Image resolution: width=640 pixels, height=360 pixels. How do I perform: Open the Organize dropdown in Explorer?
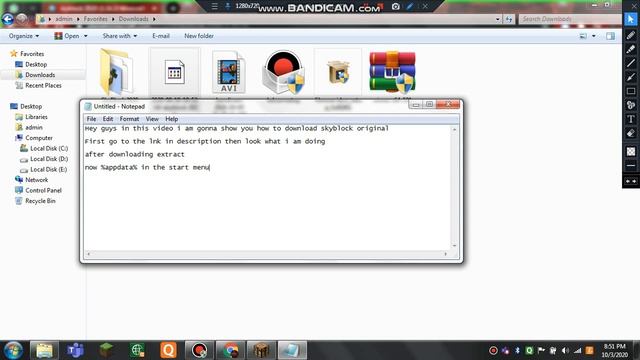pos(24,36)
